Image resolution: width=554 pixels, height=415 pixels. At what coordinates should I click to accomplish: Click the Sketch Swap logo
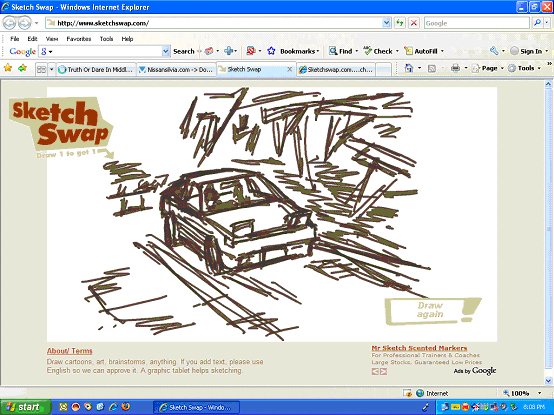coord(60,123)
